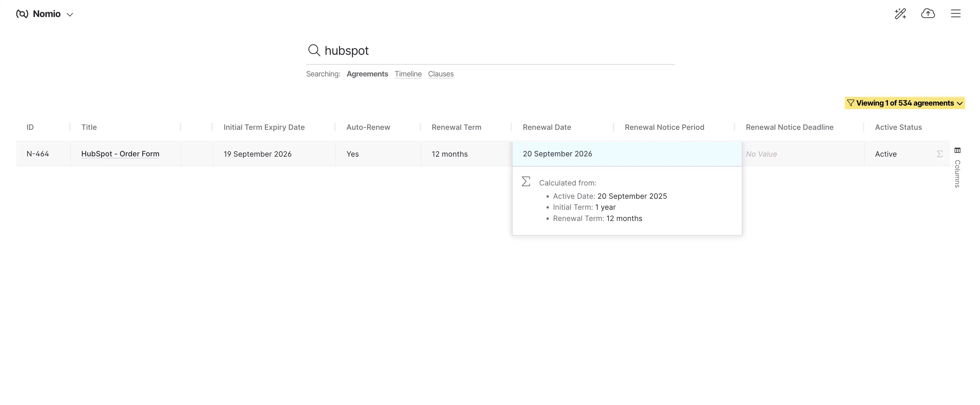The height and width of the screenshot is (405, 980).
Task: Open the Viewing 1 of 534 agreements filter
Action: [x=905, y=103]
